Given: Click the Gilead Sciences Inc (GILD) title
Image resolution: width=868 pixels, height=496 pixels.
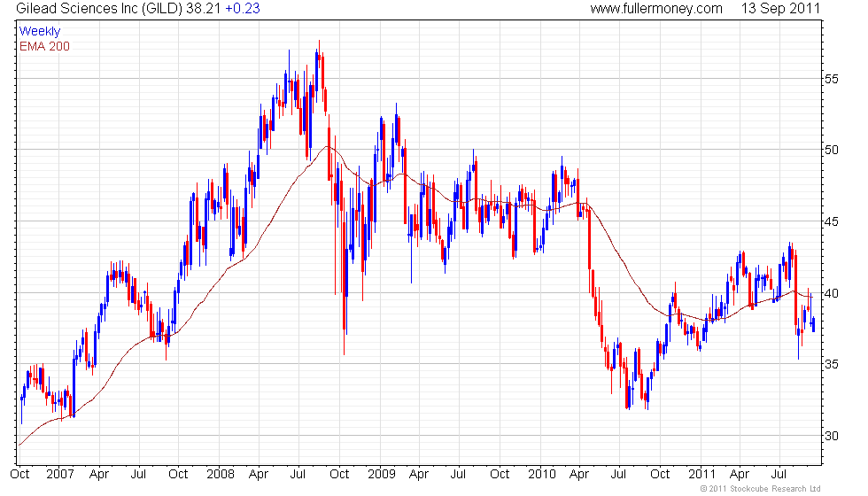Looking at the screenshot, I should 99,8.
